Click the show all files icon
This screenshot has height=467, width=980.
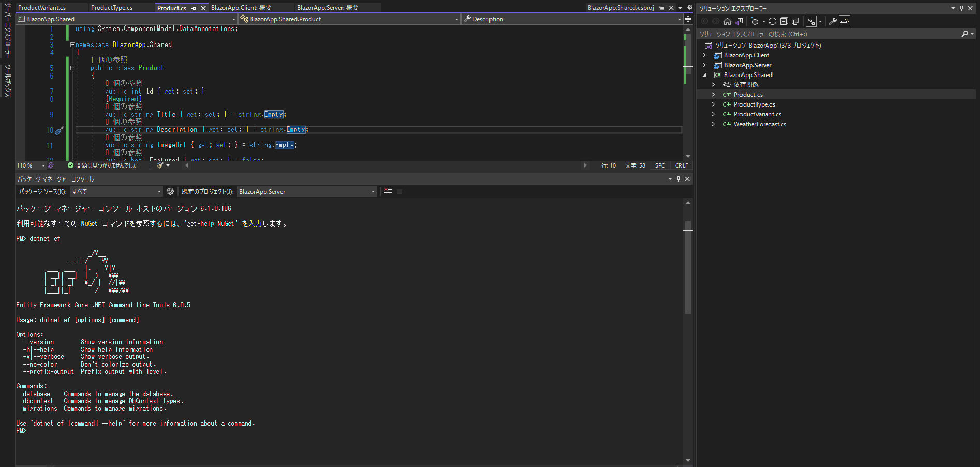795,21
